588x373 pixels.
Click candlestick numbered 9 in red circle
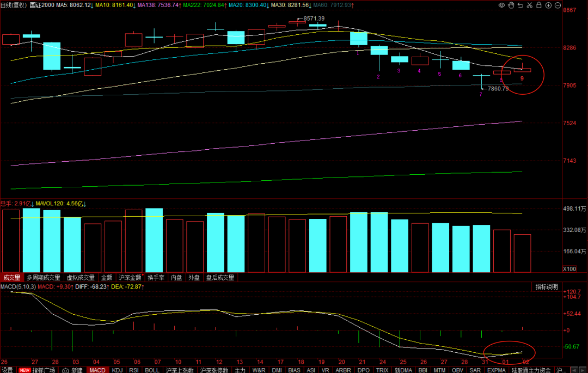(x=522, y=70)
